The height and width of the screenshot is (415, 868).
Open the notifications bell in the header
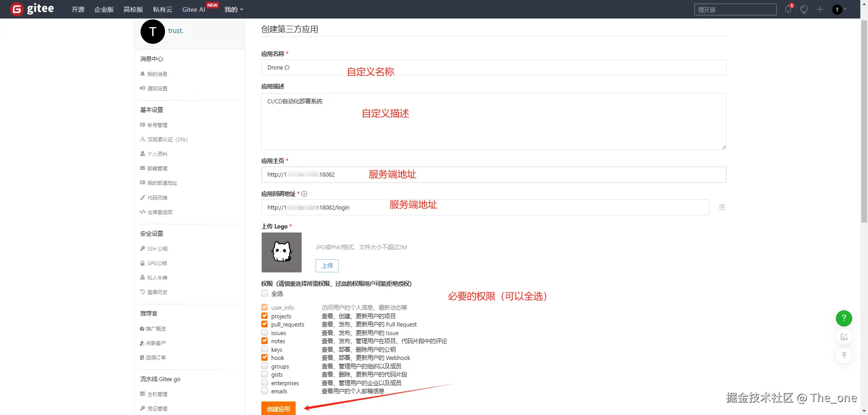click(x=788, y=9)
